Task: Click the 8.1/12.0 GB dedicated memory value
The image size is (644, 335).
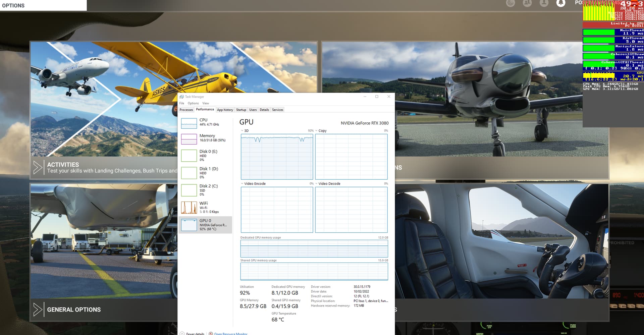Action: [x=285, y=293]
